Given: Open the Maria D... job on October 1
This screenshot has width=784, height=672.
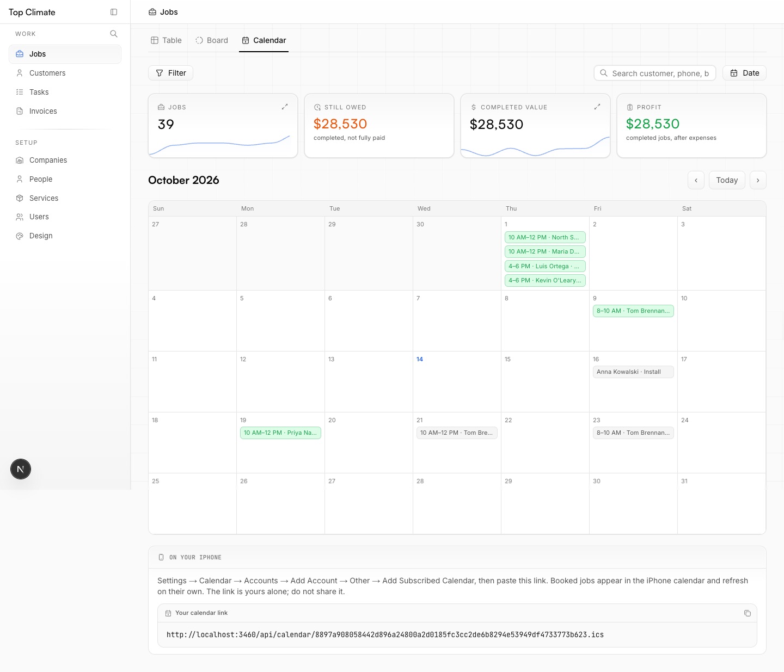Looking at the screenshot, I should click(x=545, y=251).
